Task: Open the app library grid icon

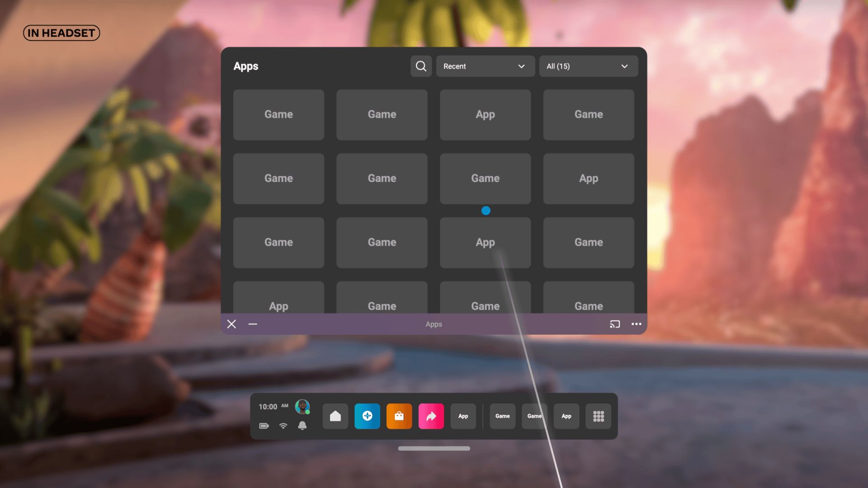Action: point(598,416)
